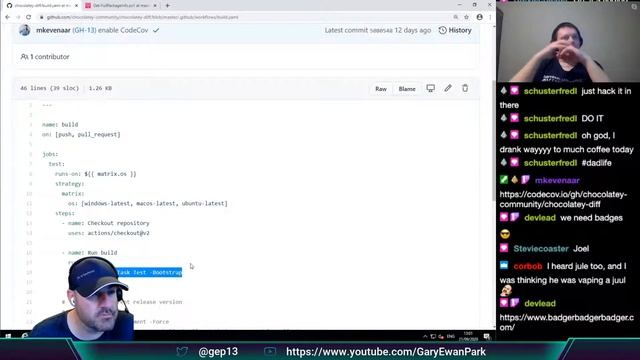The image size is (640, 360).
Task: Open the browser profile account icon
Action: [480, 17]
